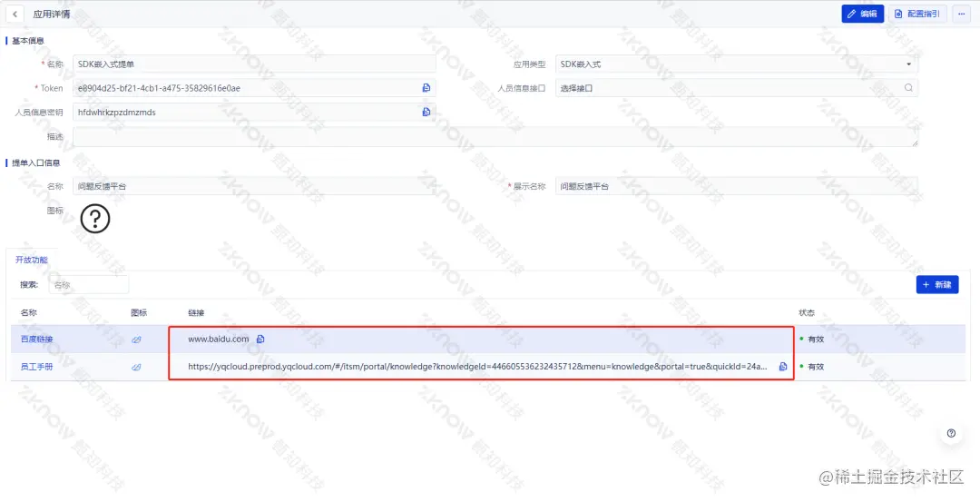Click 有效 status in 员工手册 row
This screenshot has width=980, height=502.
pyautogui.click(x=816, y=367)
